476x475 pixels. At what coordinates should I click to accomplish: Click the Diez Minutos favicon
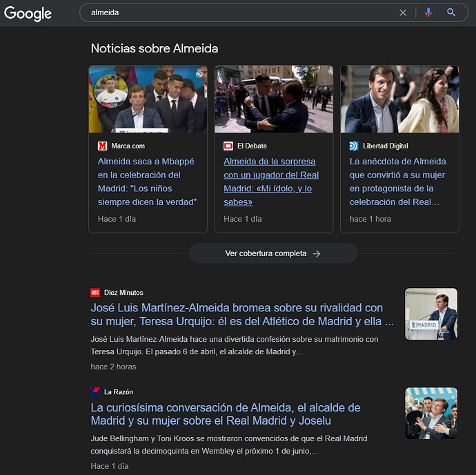[95, 292]
